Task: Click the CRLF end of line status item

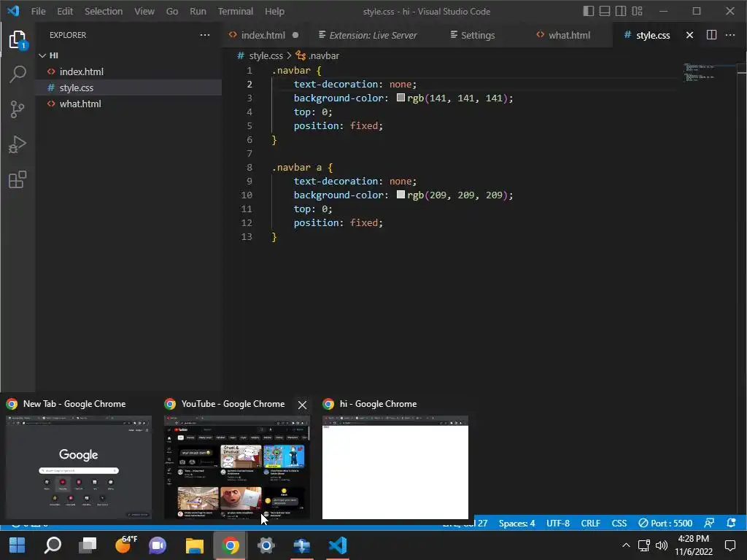Action: (590, 524)
